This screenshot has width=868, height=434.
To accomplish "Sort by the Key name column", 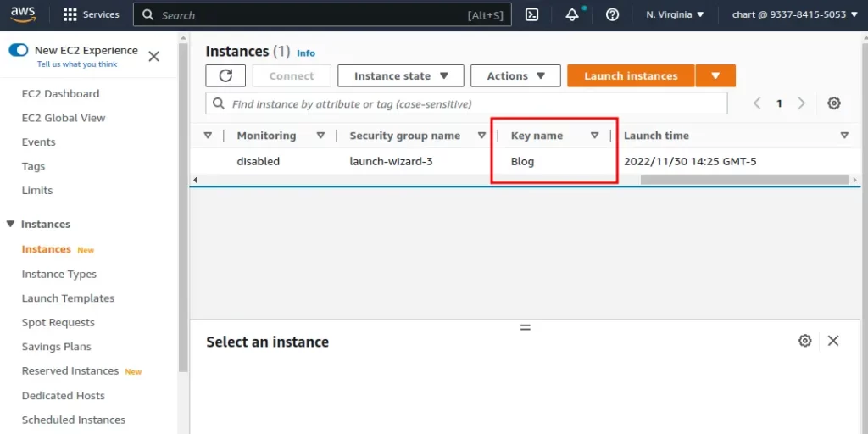I will coord(594,136).
